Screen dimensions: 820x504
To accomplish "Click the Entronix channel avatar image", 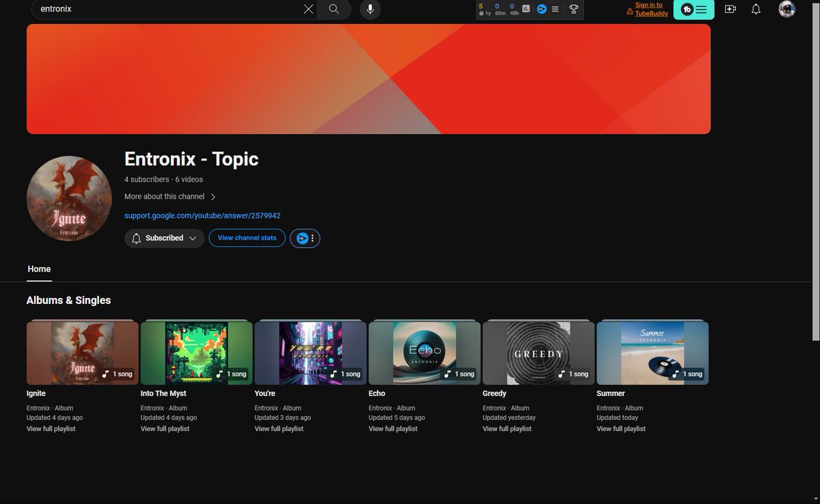I will 69,199.
